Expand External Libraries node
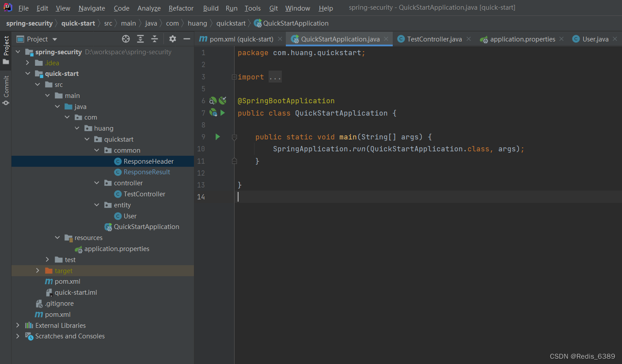622x364 pixels. (x=18, y=325)
